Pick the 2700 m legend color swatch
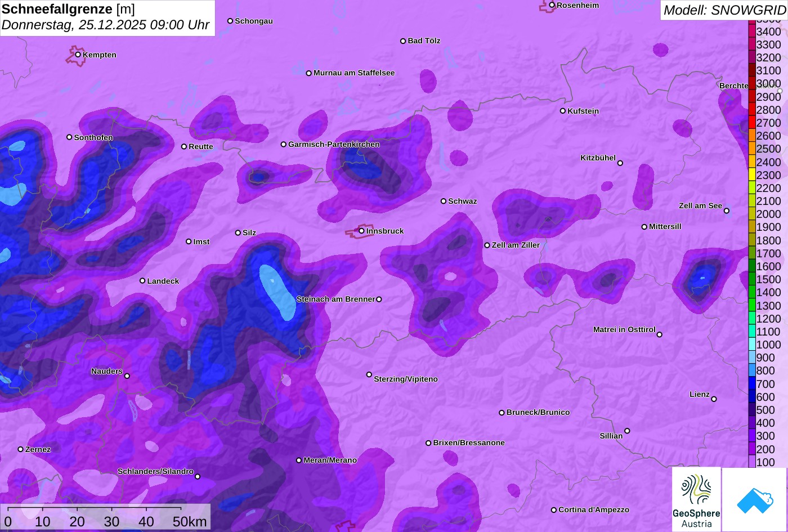 (x=751, y=123)
